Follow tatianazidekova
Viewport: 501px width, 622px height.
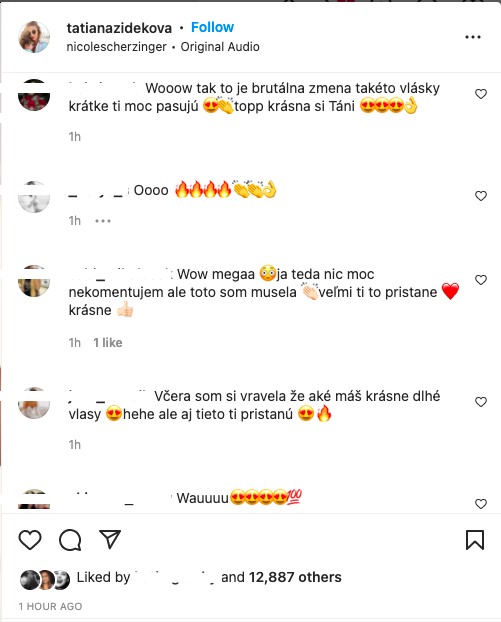coord(212,27)
